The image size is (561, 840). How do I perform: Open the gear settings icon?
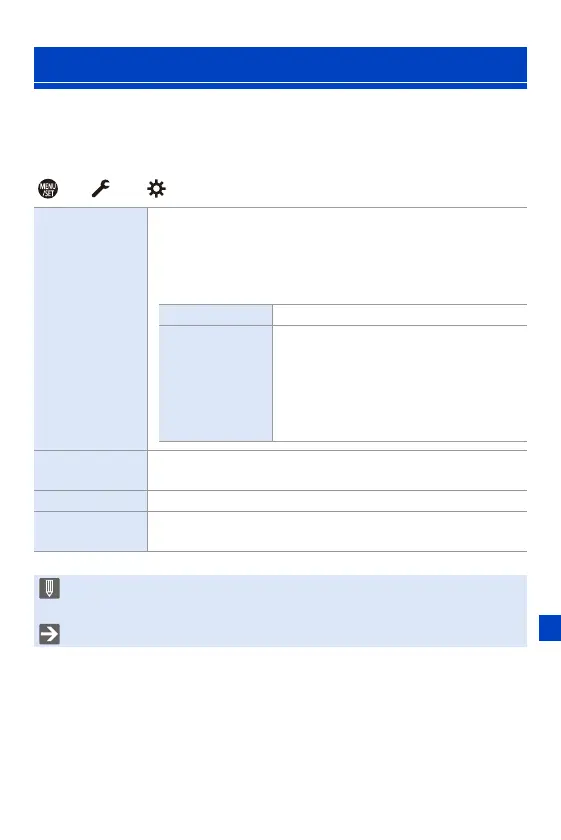156,189
